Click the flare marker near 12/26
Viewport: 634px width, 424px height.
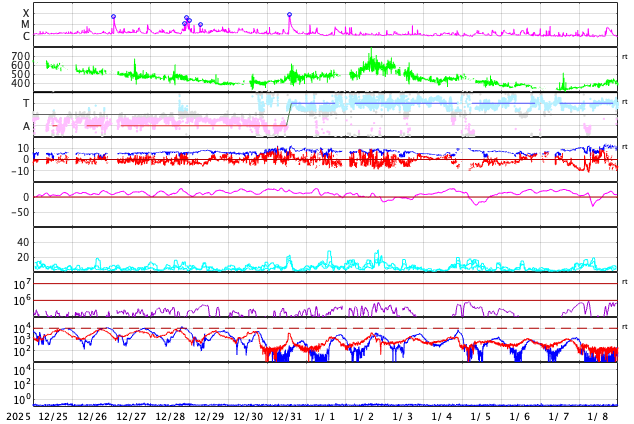113,16
